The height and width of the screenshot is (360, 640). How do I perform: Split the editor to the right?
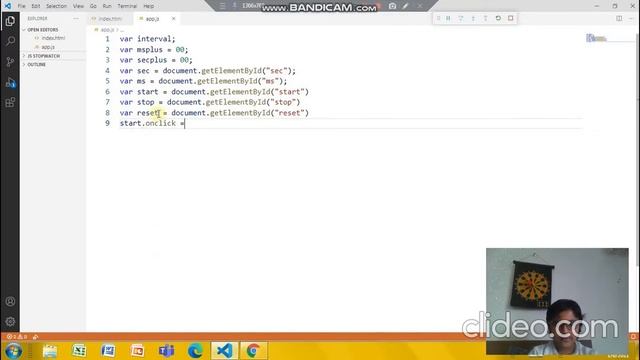click(619, 18)
